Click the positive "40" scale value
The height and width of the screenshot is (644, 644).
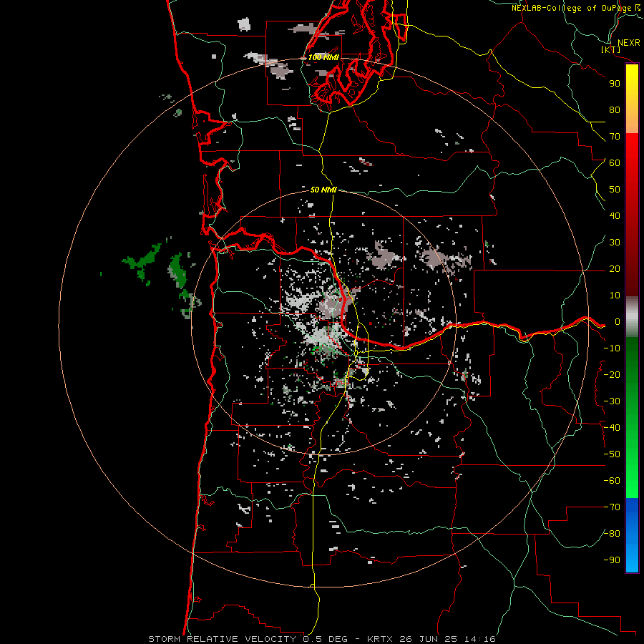(x=615, y=216)
